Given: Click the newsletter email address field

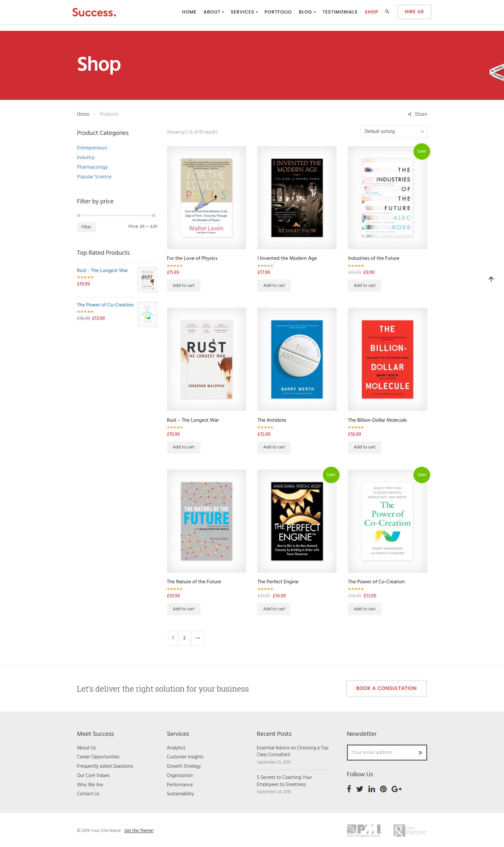Looking at the screenshot, I should pos(382,752).
